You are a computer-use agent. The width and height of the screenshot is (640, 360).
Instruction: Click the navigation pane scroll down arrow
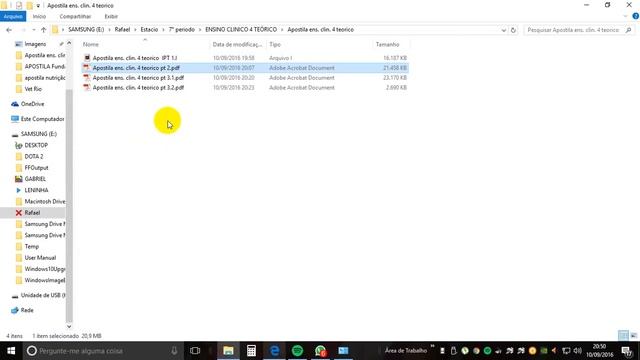69,327
